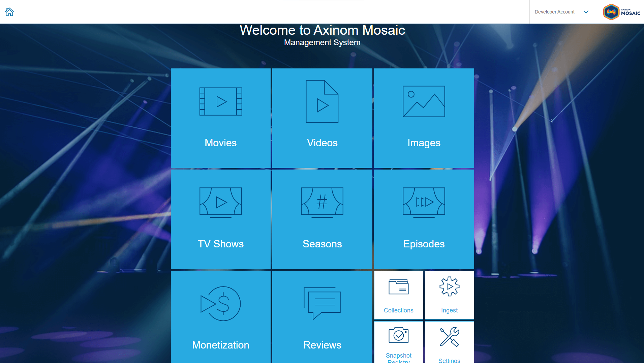Viewport: 644px width, 363px height.
Task: Open the Monetization dollar sign icon
Action: [x=221, y=304]
